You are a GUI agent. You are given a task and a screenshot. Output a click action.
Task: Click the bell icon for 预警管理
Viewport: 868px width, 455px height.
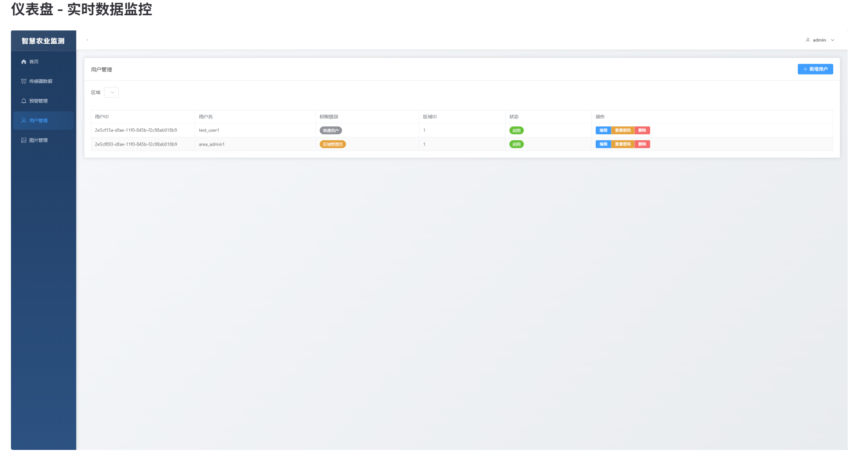[x=24, y=101]
